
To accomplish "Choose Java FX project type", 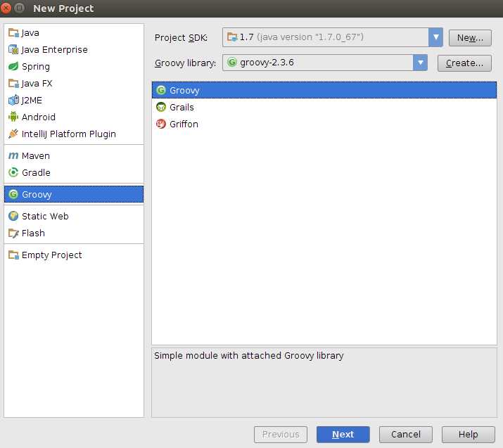I will (x=74, y=84).
